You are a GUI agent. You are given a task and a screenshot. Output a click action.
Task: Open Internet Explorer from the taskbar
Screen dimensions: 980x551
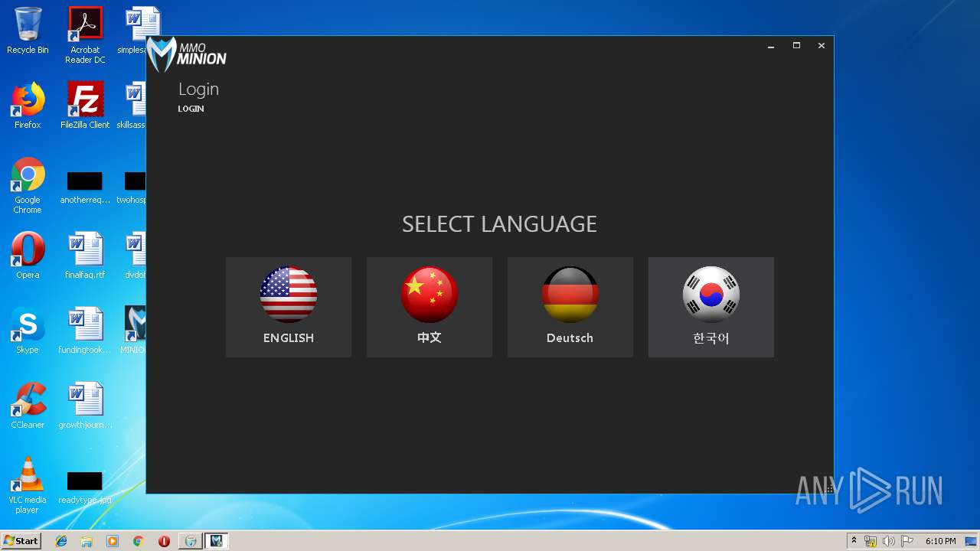[61, 541]
